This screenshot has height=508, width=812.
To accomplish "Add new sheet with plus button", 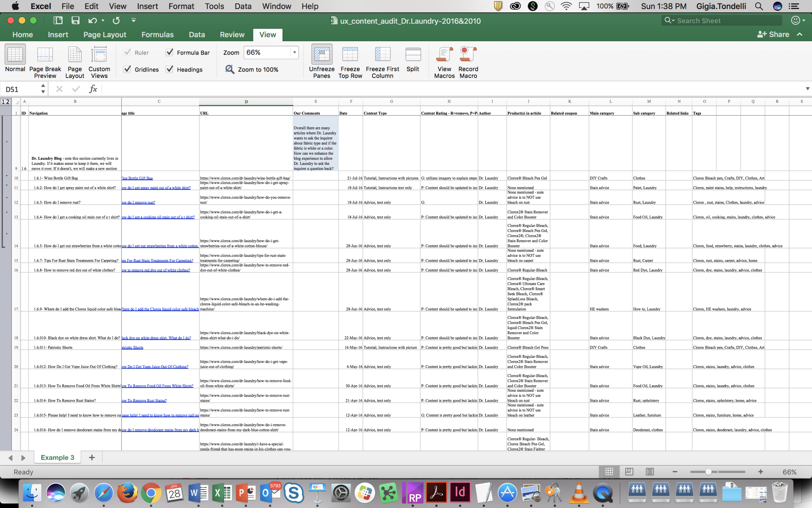I will 92,457.
